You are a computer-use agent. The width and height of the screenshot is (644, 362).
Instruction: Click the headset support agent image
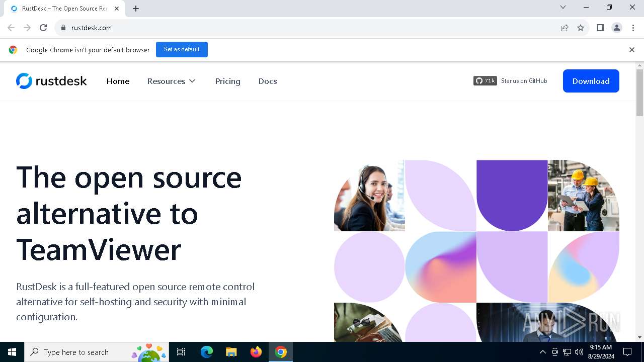coord(369,196)
